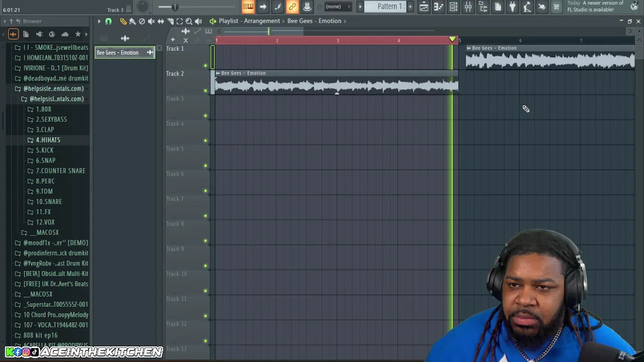Mute Track 3 using its green dot
This screenshot has width=644, height=362.
[205, 116]
